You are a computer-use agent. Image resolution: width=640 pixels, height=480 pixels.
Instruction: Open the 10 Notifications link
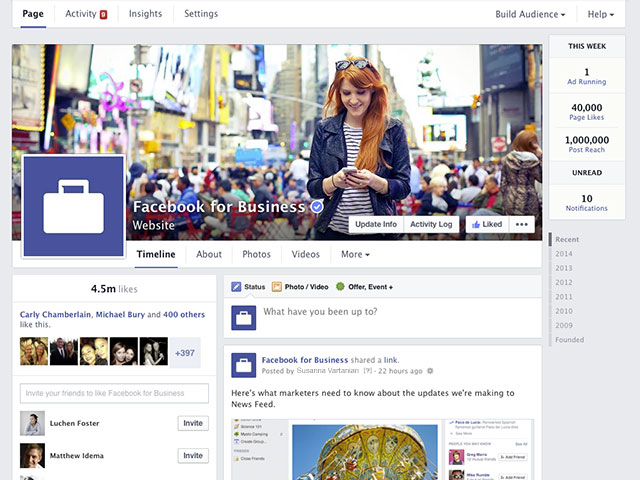tap(587, 203)
